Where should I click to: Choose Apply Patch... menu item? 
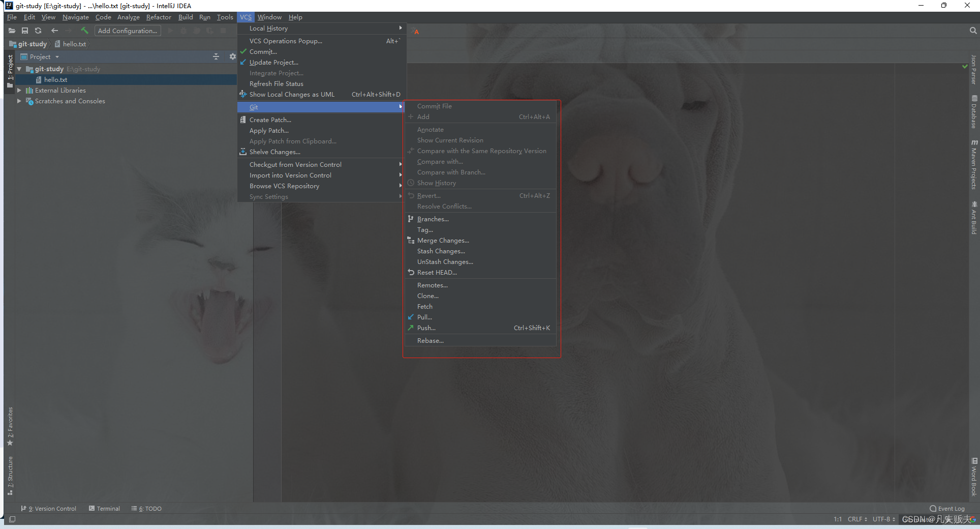(x=322, y=130)
